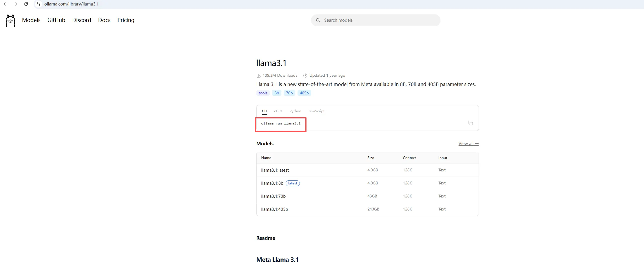Open the Discord nav link

[82, 20]
